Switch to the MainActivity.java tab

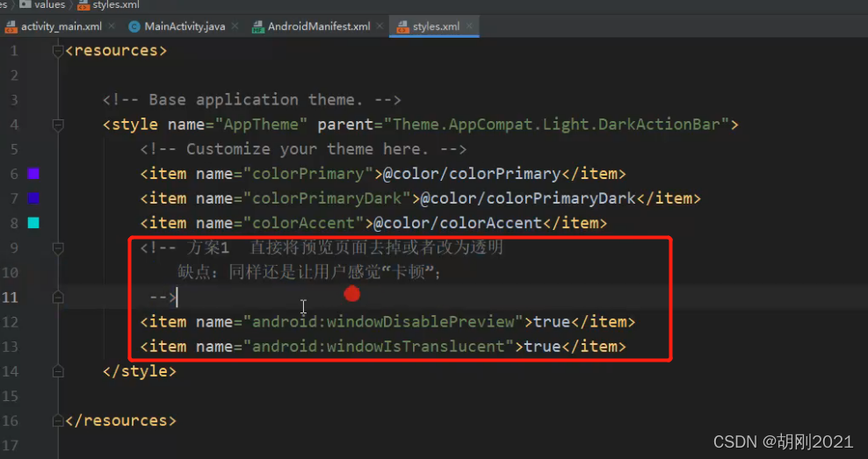[x=184, y=26]
